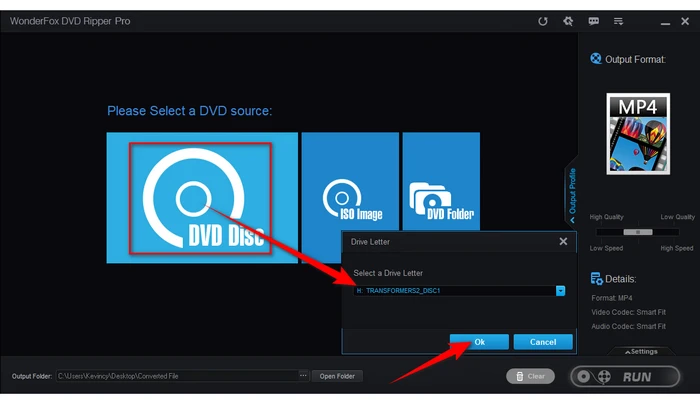Close the WonderFox DVD Ripper window
700x407 pixels.
click(685, 21)
